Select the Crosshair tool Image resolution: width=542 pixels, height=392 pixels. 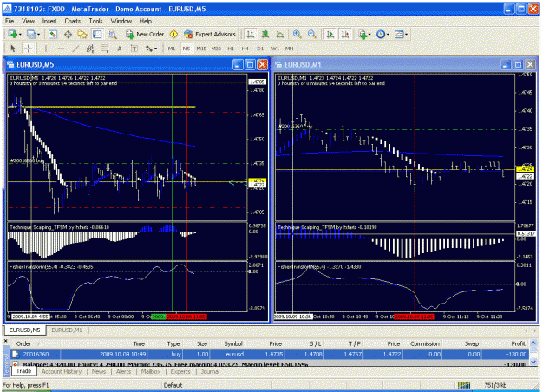tap(28, 49)
